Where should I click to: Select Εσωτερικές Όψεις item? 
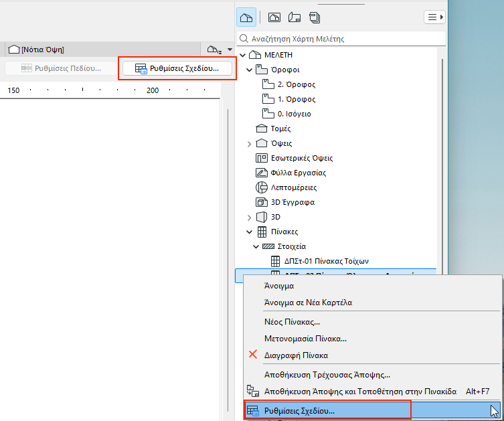coord(302,159)
